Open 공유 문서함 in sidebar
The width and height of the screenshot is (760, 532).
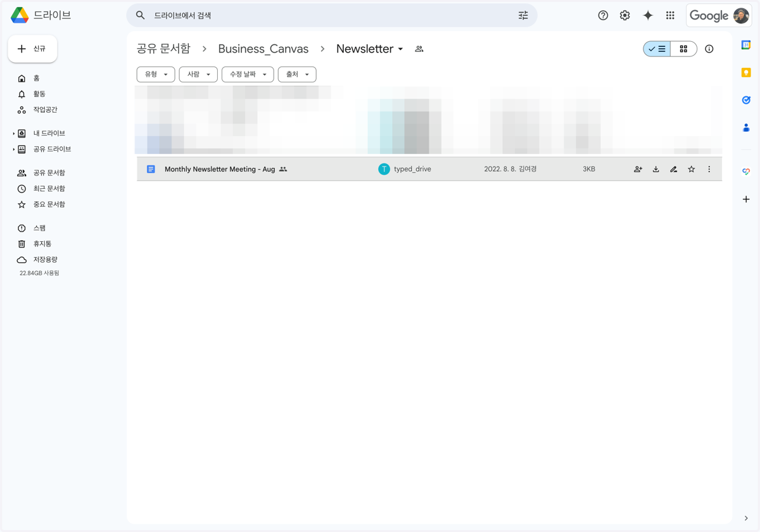point(49,173)
